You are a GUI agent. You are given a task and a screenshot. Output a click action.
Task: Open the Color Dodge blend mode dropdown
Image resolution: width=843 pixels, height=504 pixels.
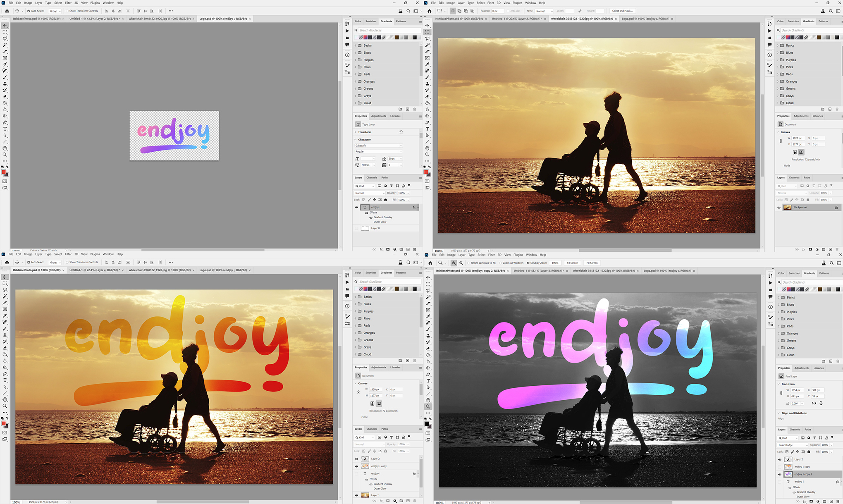792,445
